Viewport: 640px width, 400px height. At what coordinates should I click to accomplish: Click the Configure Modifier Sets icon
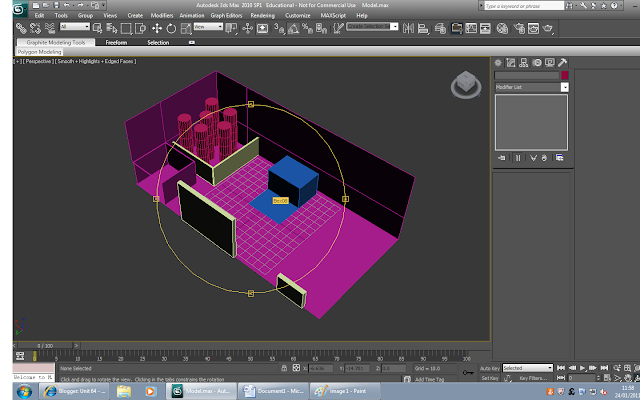point(560,157)
